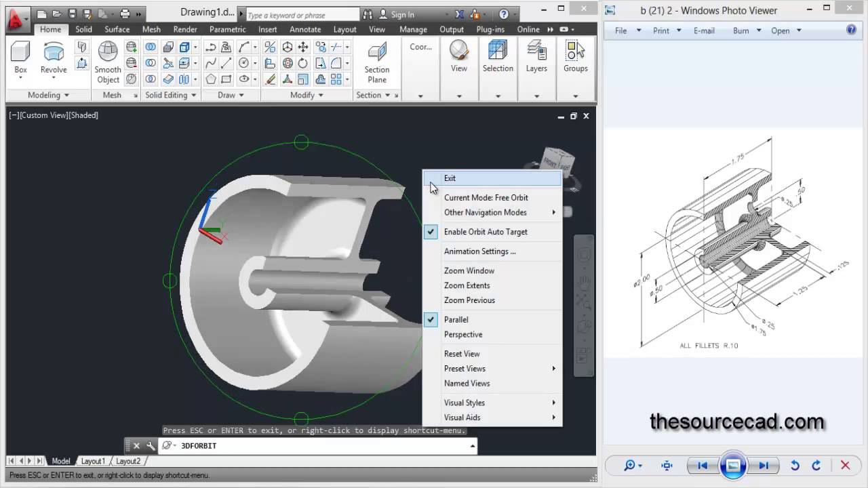Click Animation Settings in context menu

pyautogui.click(x=493, y=251)
